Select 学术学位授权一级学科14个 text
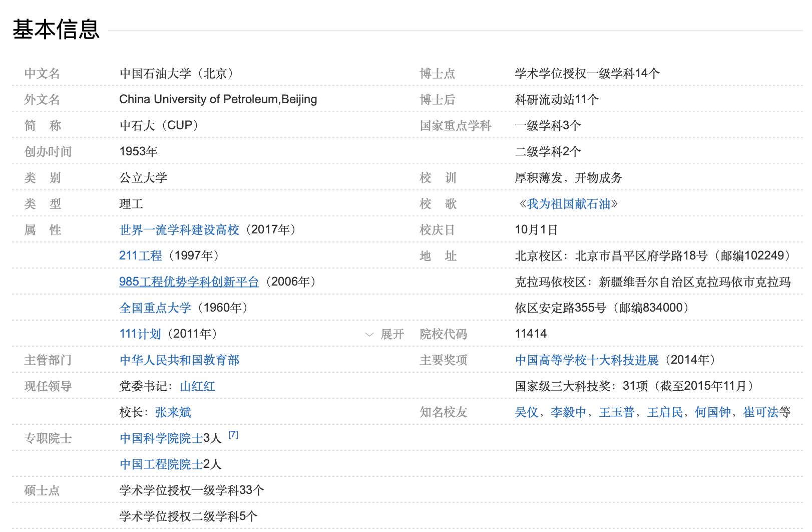Image resolution: width=812 pixels, height=532 pixels. point(587,74)
